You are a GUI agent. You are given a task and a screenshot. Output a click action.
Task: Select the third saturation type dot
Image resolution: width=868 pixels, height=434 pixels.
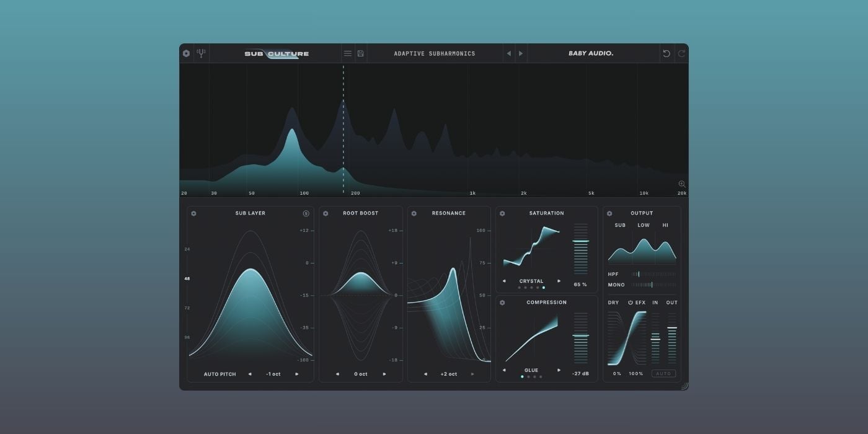pyautogui.click(x=531, y=288)
